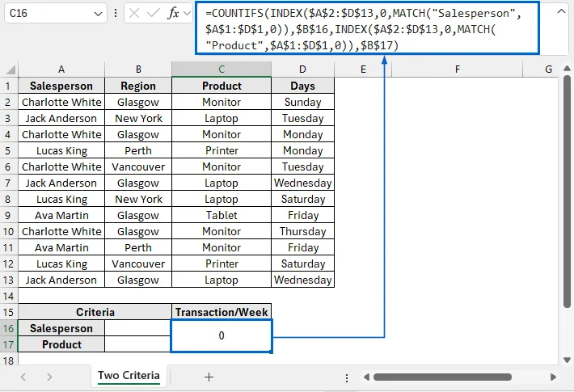
Task: Select the Tablet cell
Action: (x=222, y=215)
